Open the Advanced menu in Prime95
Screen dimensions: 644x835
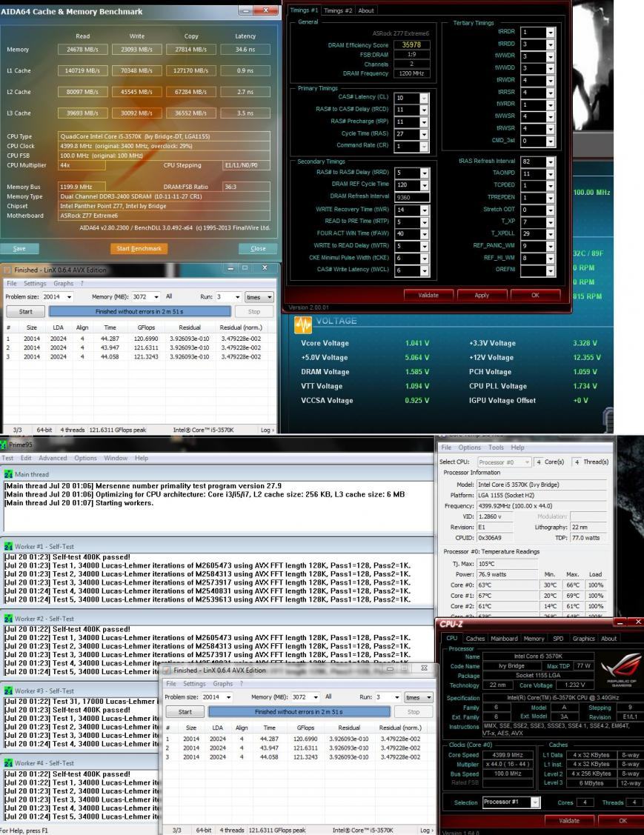tap(53, 458)
